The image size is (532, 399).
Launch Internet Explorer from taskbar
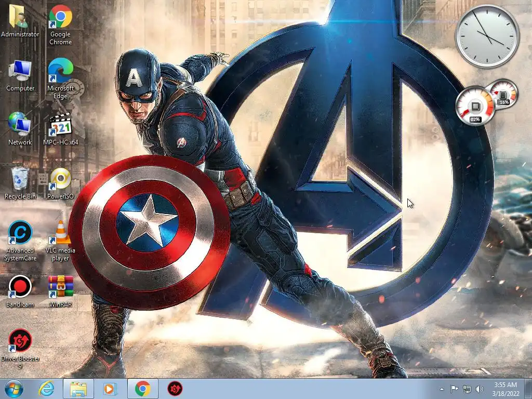tap(46, 389)
